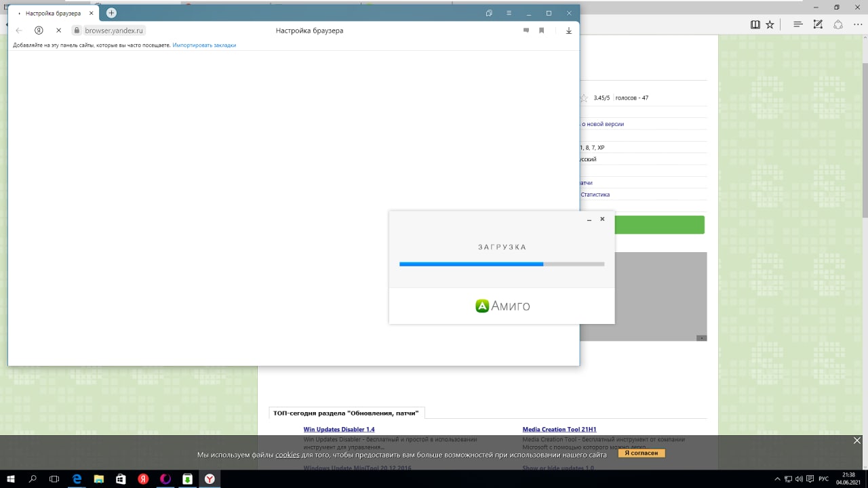Open the Edge more options menu
This screenshot has height=488, width=868.
click(x=858, y=24)
